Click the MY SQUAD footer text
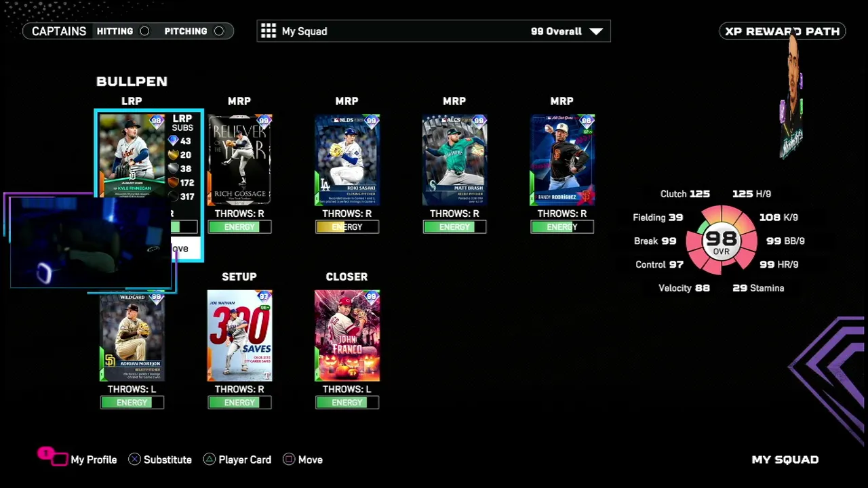This screenshot has width=868, height=488. [x=785, y=460]
